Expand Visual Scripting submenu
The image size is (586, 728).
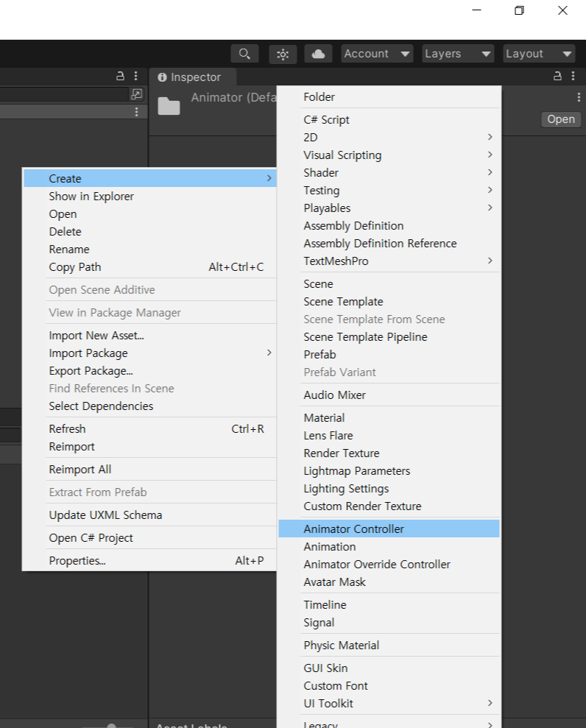pyautogui.click(x=389, y=155)
